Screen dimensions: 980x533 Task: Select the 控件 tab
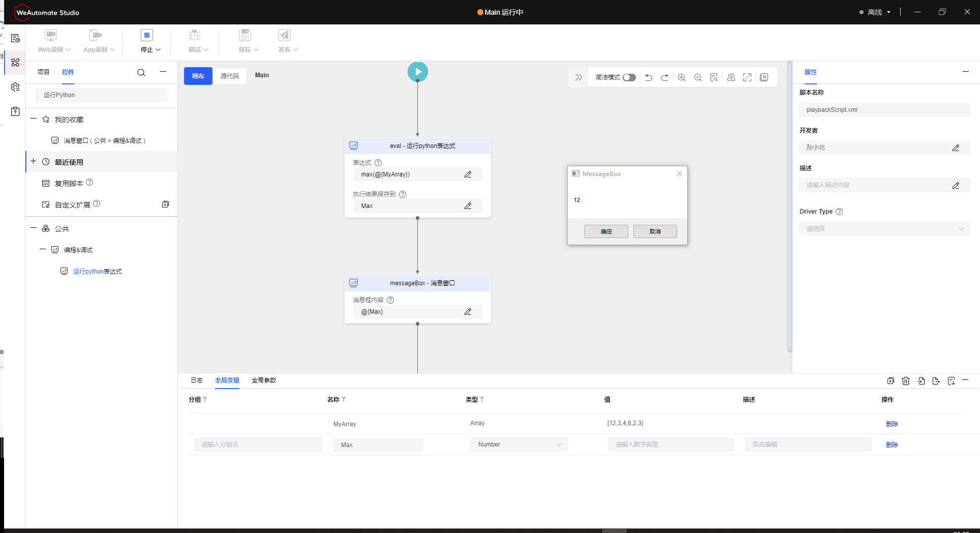(68, 72)
